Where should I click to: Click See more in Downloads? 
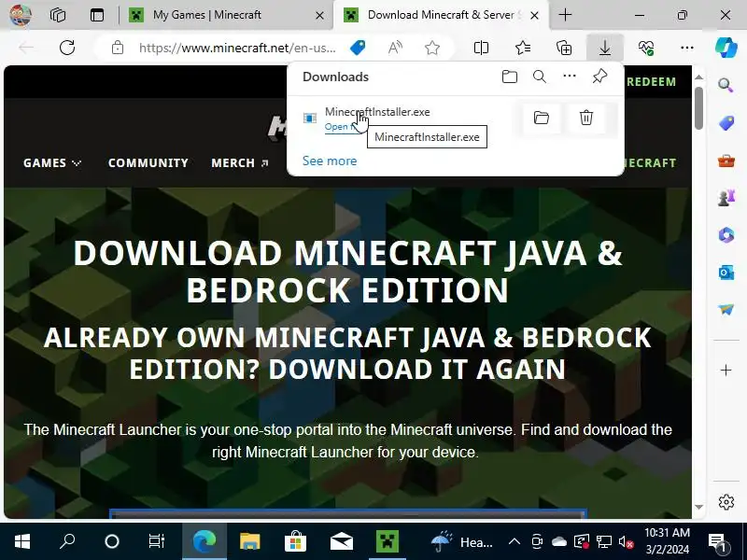pos(330,161)
